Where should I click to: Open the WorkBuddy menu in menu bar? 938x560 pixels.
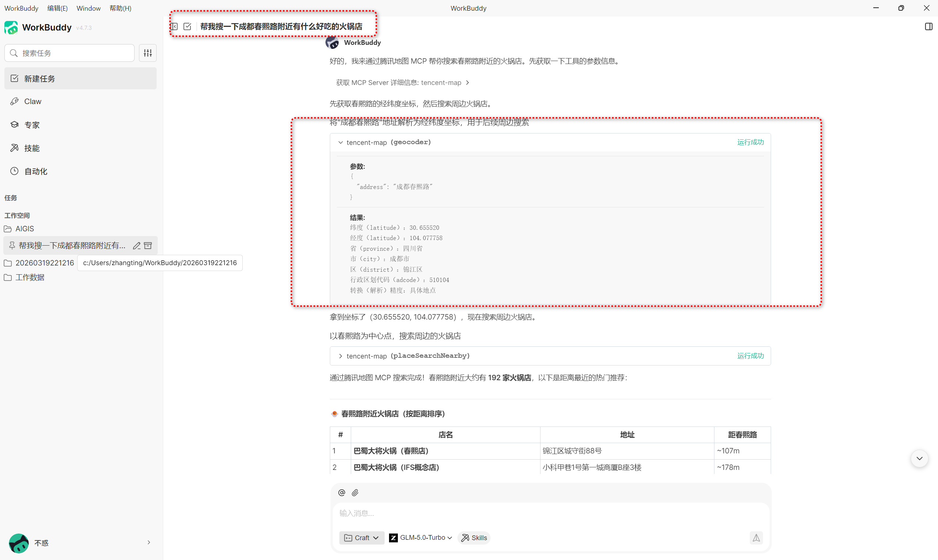coord(21,8)
